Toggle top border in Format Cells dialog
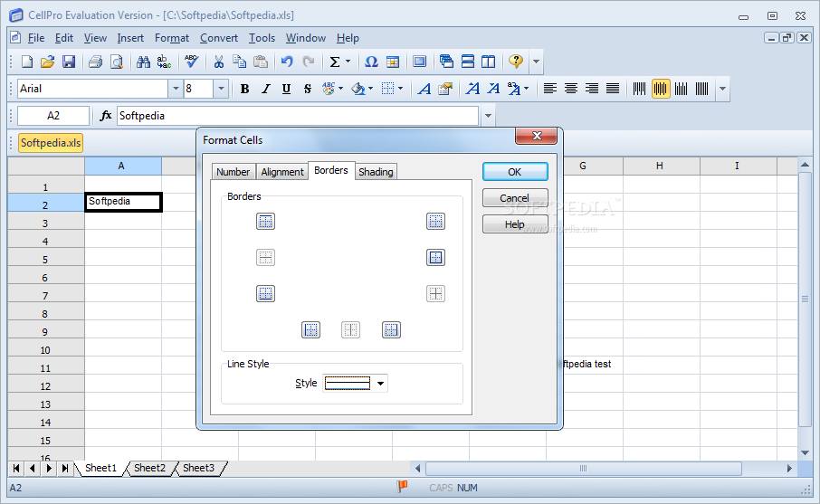The width and height of the screenshot is (820, 504). coord(266,222)
